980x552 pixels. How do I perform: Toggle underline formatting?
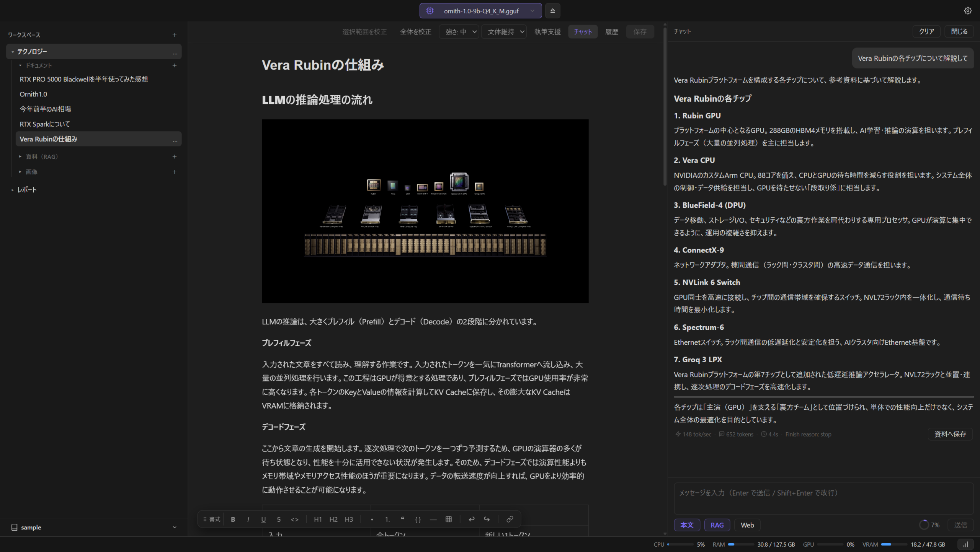(263, 519)
